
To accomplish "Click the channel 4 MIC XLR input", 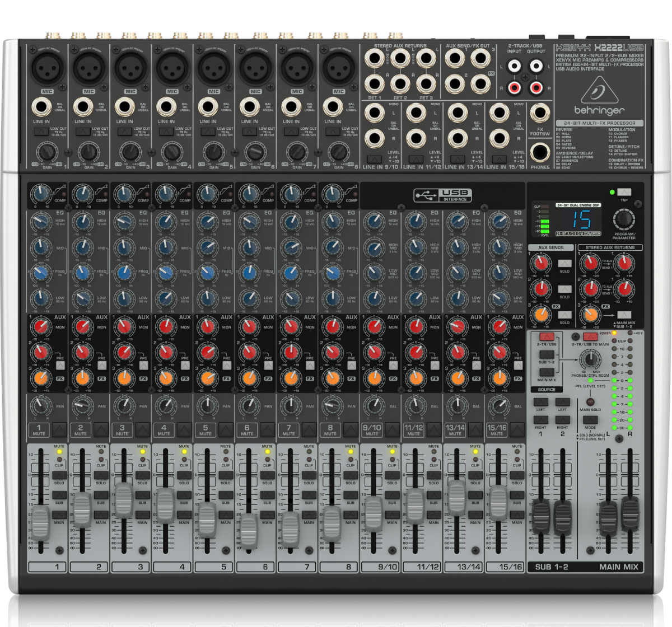I will (172, 68).
